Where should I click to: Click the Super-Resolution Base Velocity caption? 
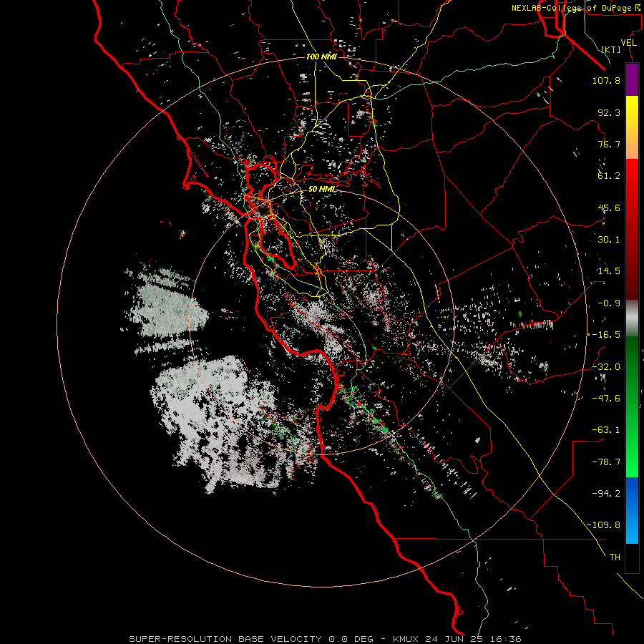pos(326,639)
